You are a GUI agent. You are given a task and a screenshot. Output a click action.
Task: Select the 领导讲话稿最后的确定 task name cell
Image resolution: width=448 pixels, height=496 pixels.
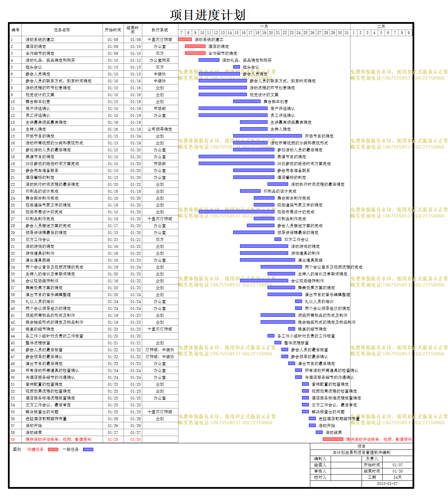coord(62,233)
